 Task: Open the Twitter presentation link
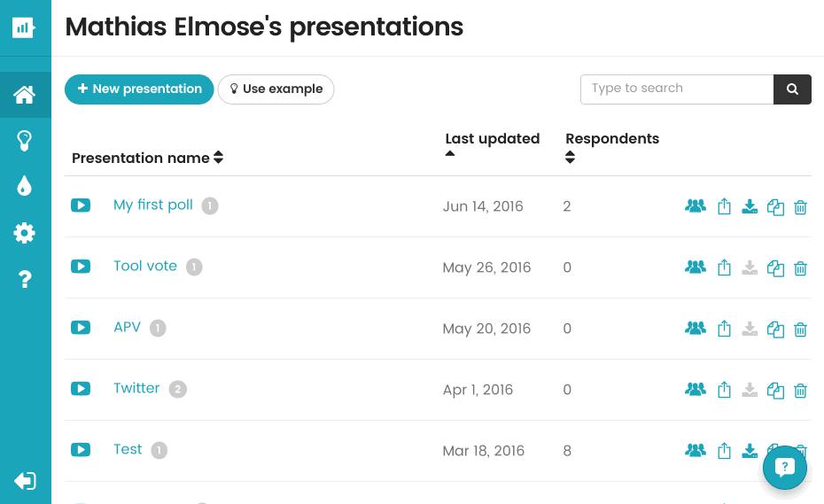click(136, 388)
